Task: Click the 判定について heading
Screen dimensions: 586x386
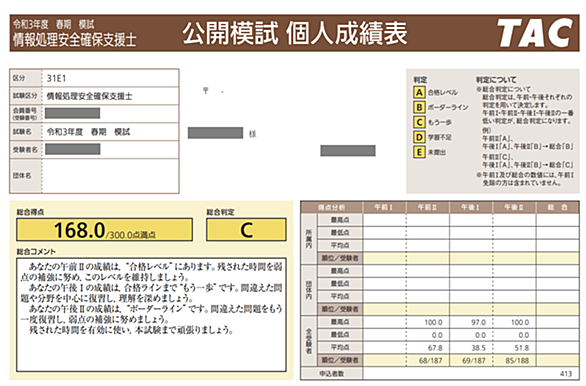Action: [x=496, y=80]
